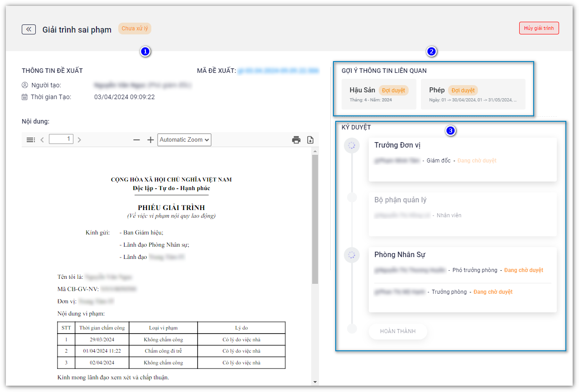Click the page number input field
Viewport: 579px width, 392px height.
61,139
